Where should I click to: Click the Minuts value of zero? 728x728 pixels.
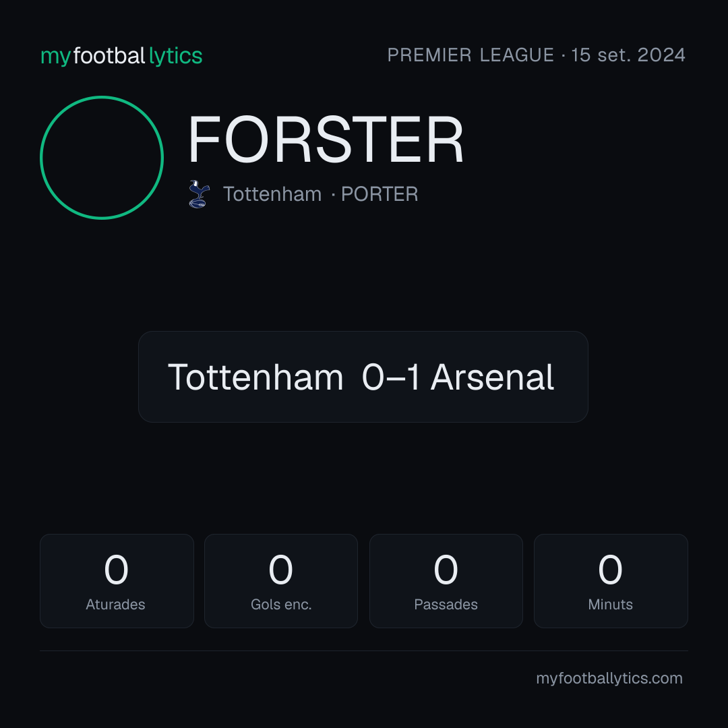610,569
